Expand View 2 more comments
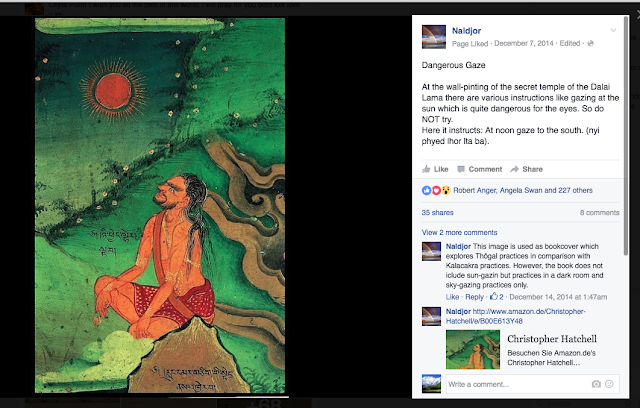The height and width of the screenshot is (408, 640). pos(459,232)
